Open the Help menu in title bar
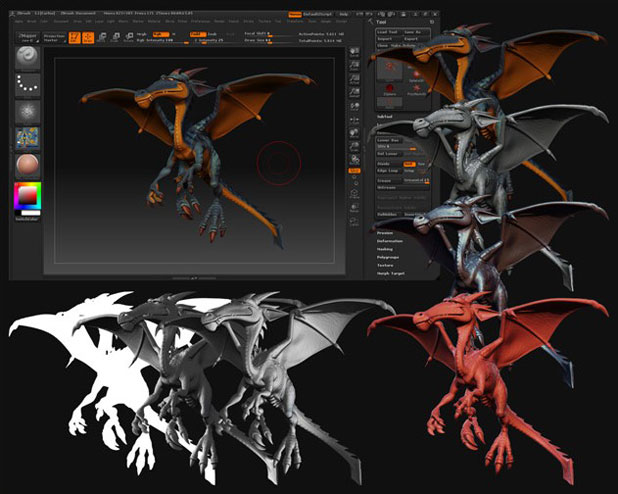618x494 pixels. [x=344, y=14]
